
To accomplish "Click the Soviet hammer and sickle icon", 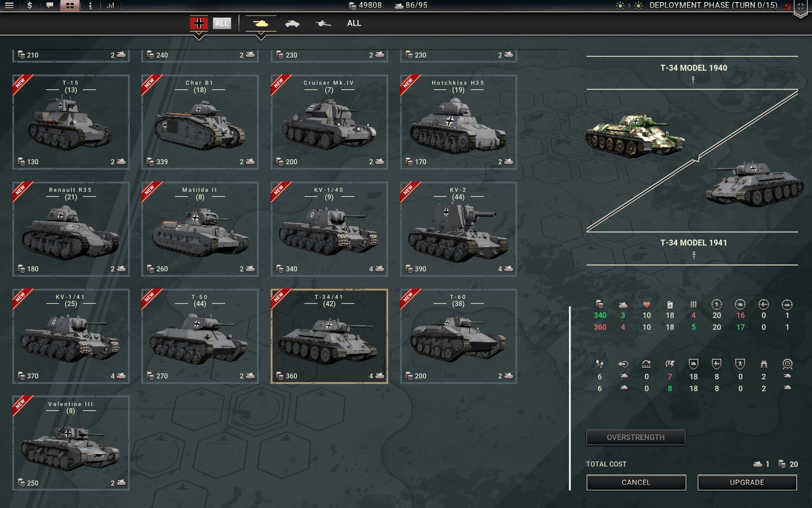I will click(787, 6).
